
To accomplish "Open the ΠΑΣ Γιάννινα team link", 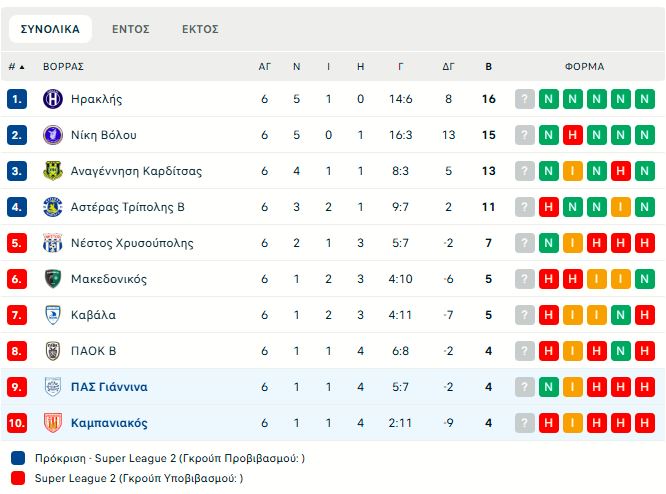I will point(109,387).
